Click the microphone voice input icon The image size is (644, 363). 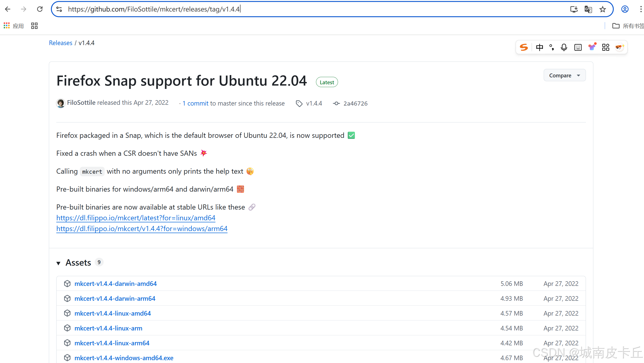(x=564, y=47)
